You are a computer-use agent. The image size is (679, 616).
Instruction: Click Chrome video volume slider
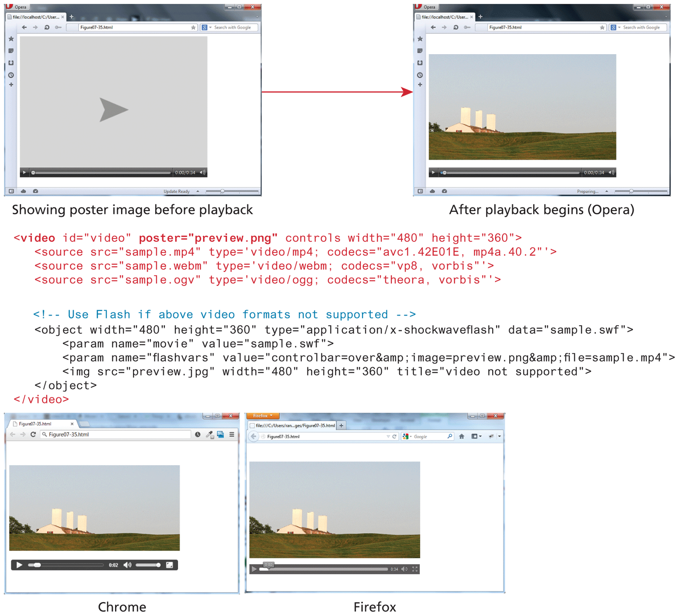point(148,565)
